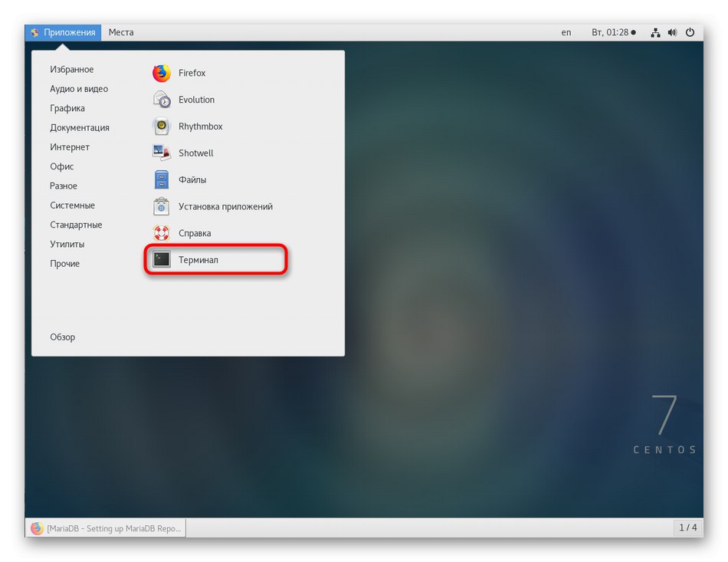This screenshot has height=562, width=728.
Task: Click the 1 / 4 workspace switcher
Action: 687,527
